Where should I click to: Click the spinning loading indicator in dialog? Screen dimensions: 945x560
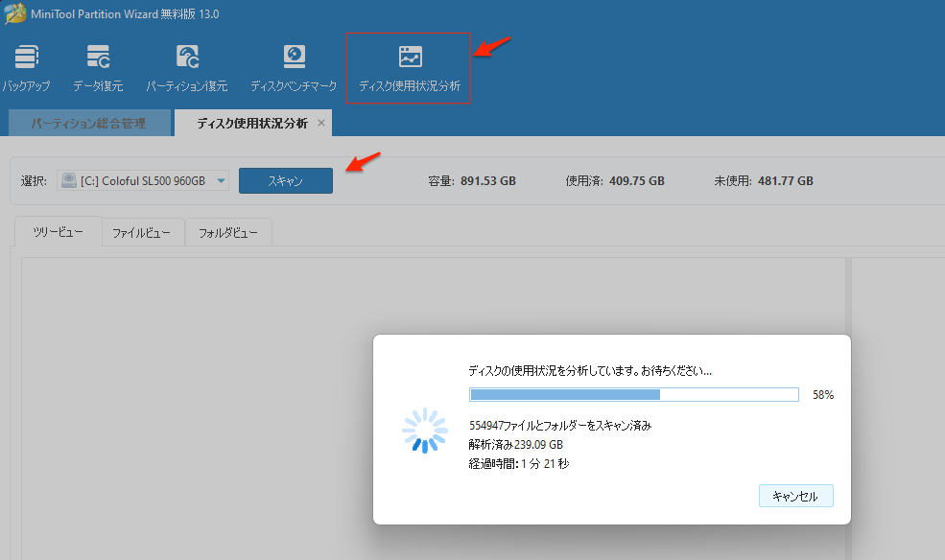pos(424,431)
